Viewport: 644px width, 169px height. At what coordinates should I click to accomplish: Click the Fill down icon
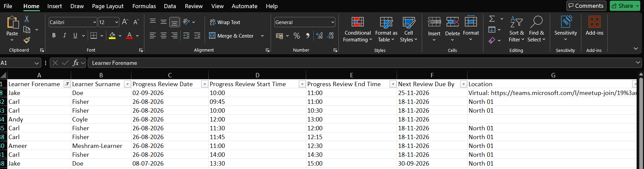(x=492, y=30)
